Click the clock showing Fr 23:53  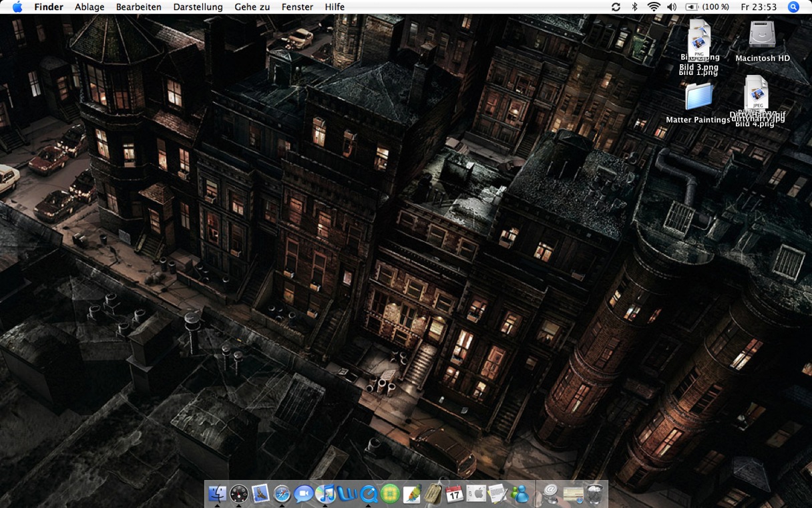[759, 7]
